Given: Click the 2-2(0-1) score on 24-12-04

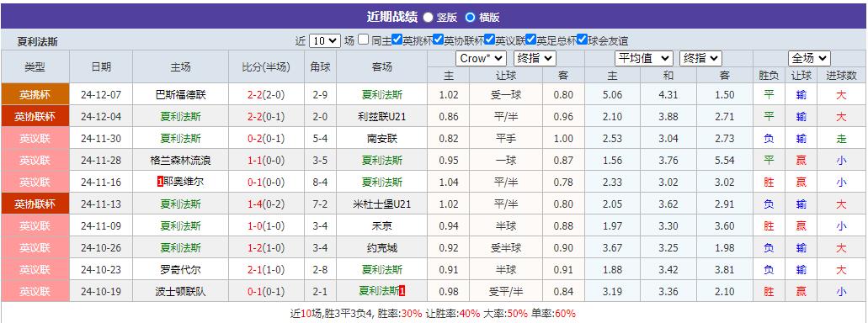Looking at the screenshot, I should point(266,117).
